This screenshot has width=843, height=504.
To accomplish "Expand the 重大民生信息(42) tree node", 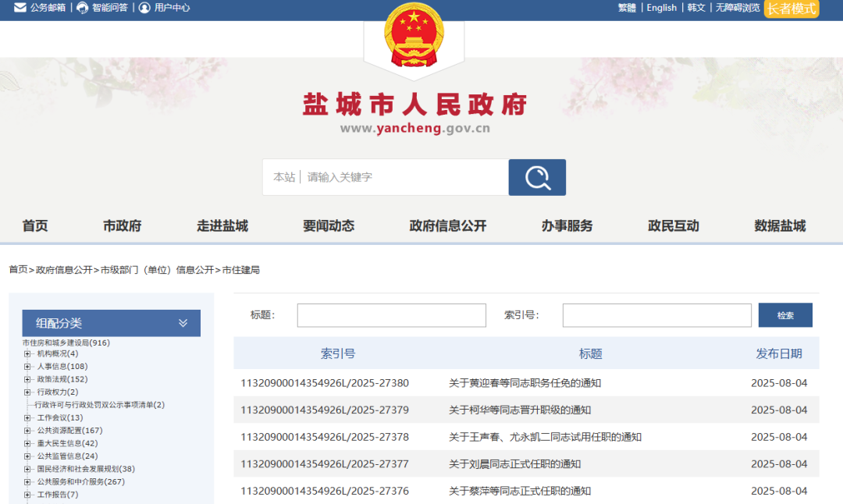I will point(27,443).
